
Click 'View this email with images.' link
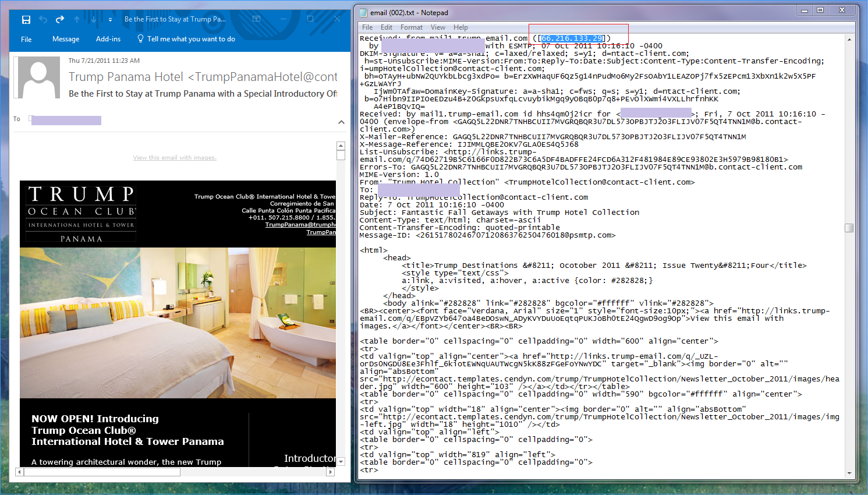[x=175, y=158]
